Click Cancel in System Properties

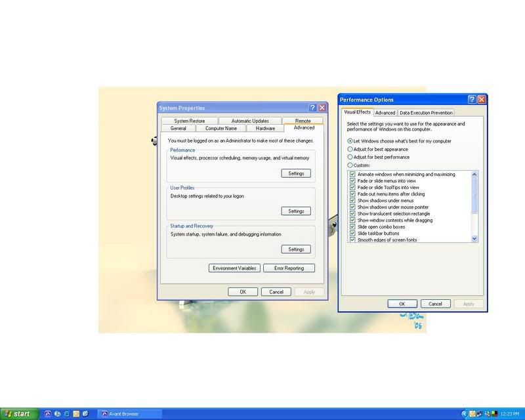tap(276, 292)
